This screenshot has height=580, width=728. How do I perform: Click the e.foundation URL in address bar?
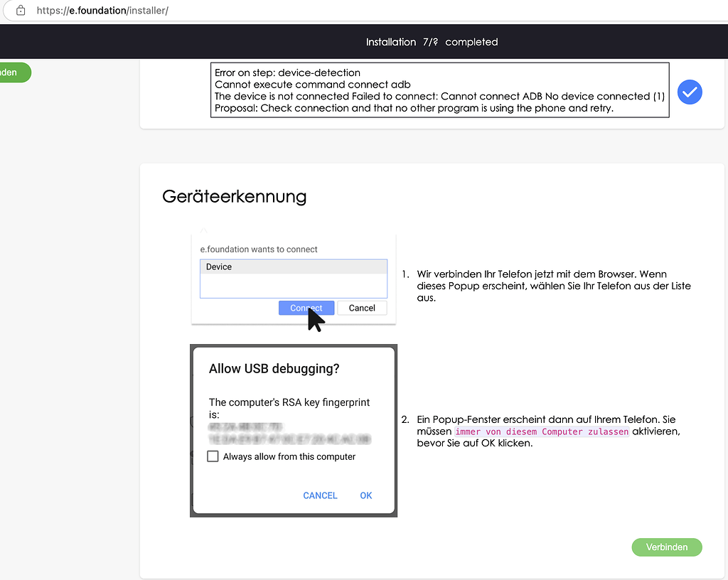102,10
